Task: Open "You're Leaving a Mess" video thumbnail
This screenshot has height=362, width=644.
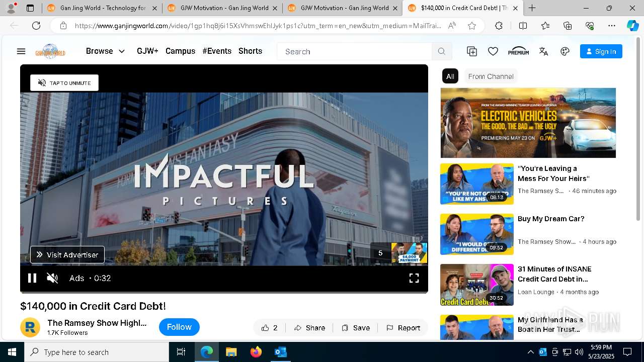Action: [x=477, y=184]
